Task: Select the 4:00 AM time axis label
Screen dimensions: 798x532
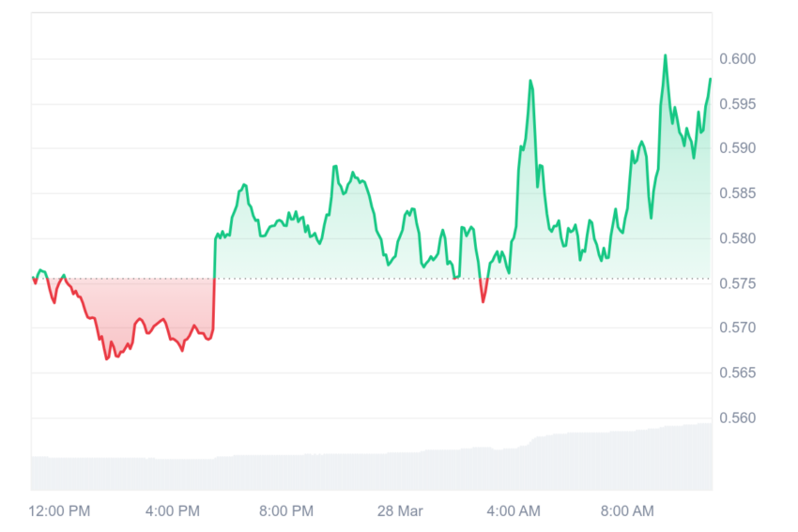Action: pos(514,511)
